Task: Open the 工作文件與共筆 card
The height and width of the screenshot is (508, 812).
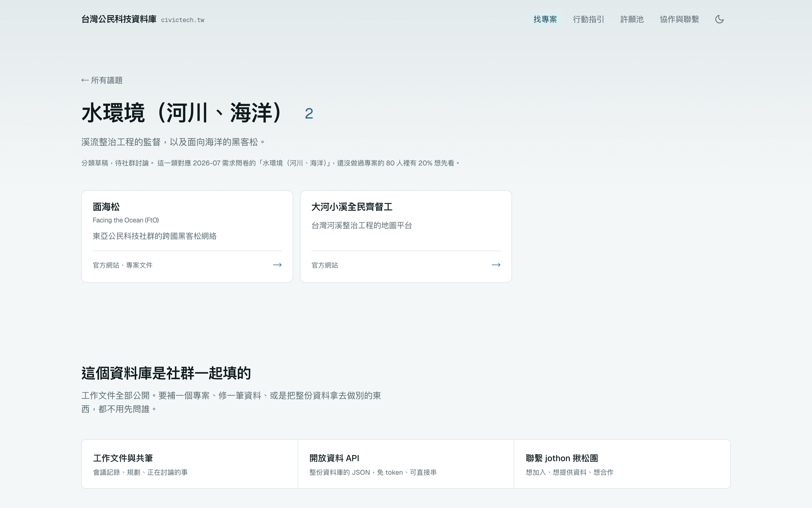Action: pyautogui.click(x=189, y=464)
